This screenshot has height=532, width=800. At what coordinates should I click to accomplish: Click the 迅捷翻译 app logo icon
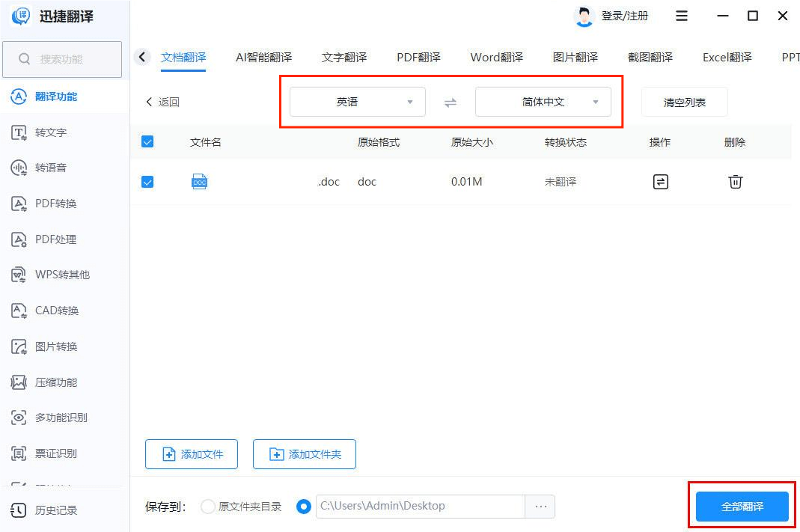pyautogui.click(x=20, y=16)
